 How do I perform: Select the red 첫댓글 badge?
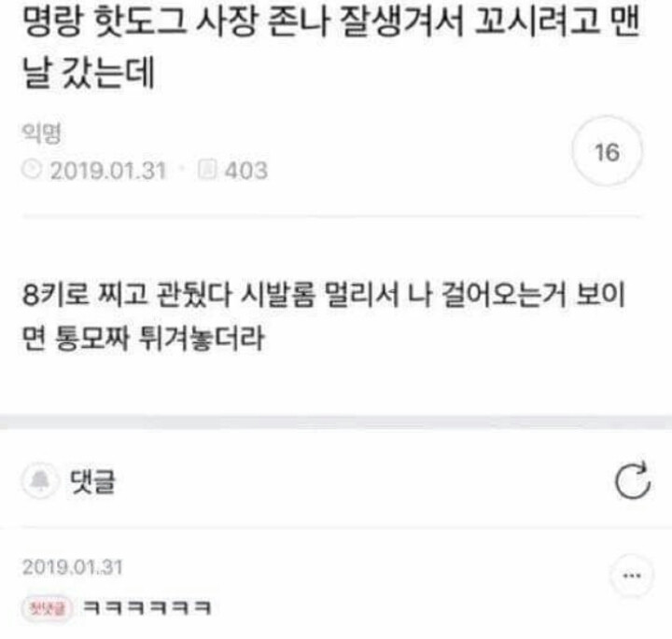pos(47,607)
